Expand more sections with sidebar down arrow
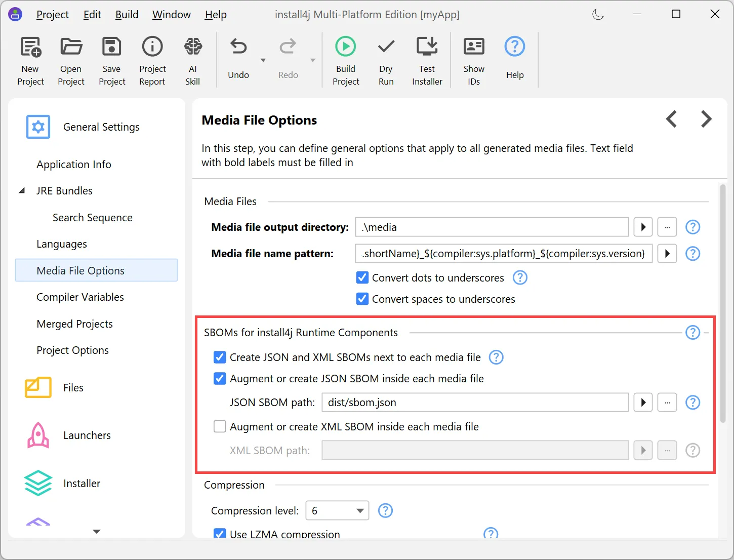 tap(97, 532)
